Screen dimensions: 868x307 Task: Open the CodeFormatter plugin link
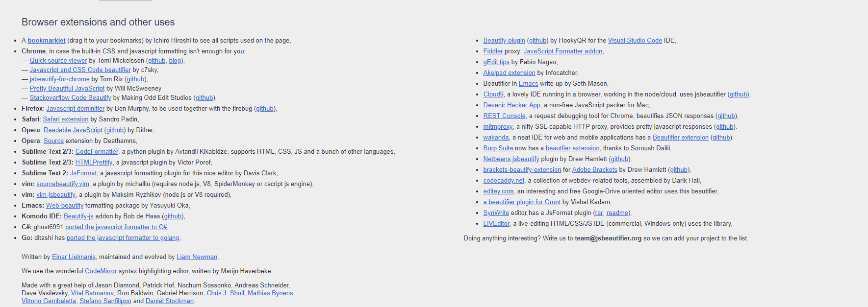(x=97, y=152)
